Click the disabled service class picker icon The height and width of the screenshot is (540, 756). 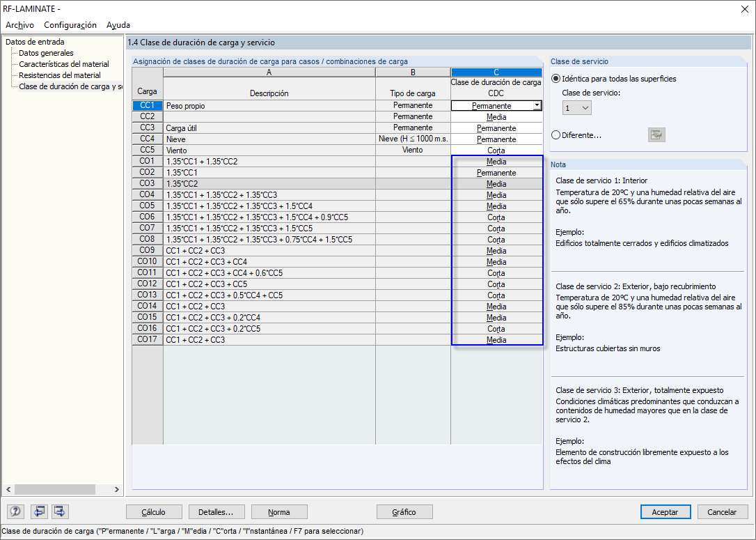pos(656,135)
